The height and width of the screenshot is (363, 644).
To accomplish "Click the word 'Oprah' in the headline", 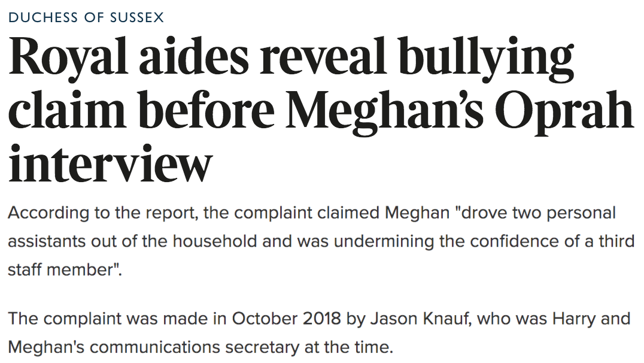I will point(564,109).
